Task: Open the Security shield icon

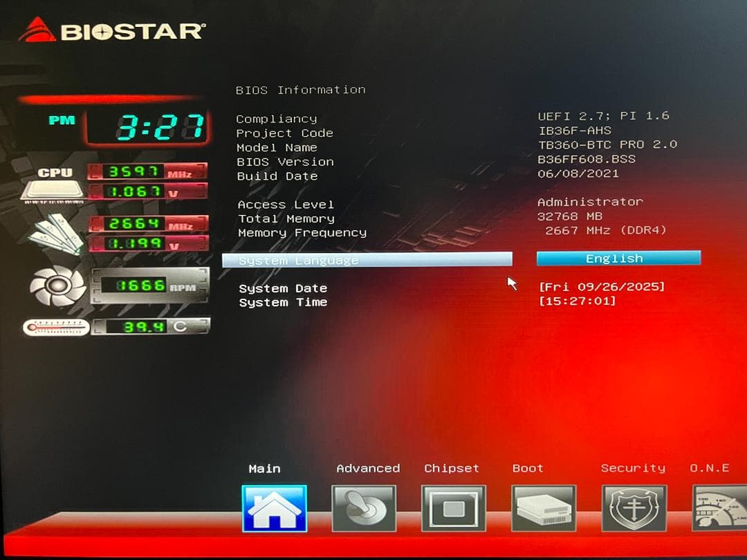Action: pyautogui.click(x=634, y=508)
